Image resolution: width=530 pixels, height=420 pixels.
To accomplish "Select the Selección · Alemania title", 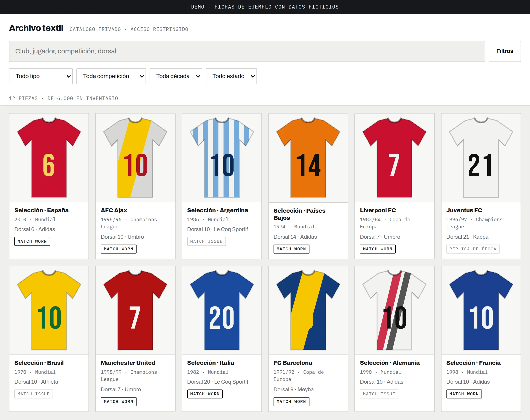I will tap(390, 363).
